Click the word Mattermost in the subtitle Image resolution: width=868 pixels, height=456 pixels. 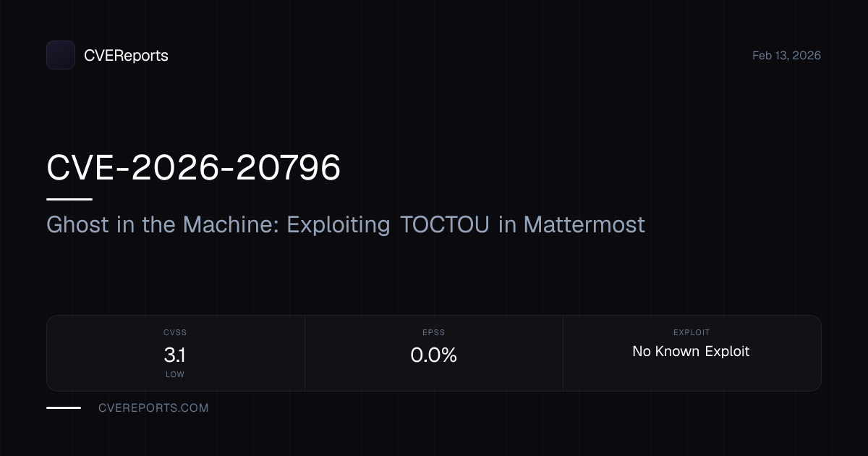[x=584, y=224]
